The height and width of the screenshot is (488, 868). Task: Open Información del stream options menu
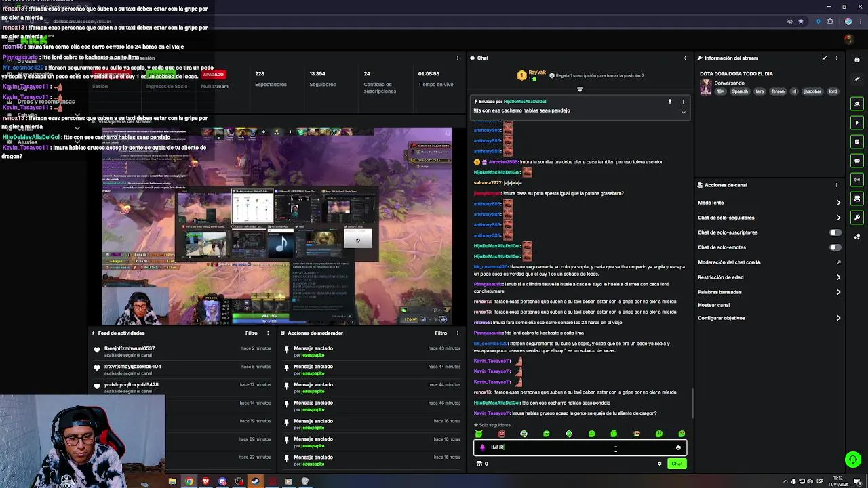(836, 58)
